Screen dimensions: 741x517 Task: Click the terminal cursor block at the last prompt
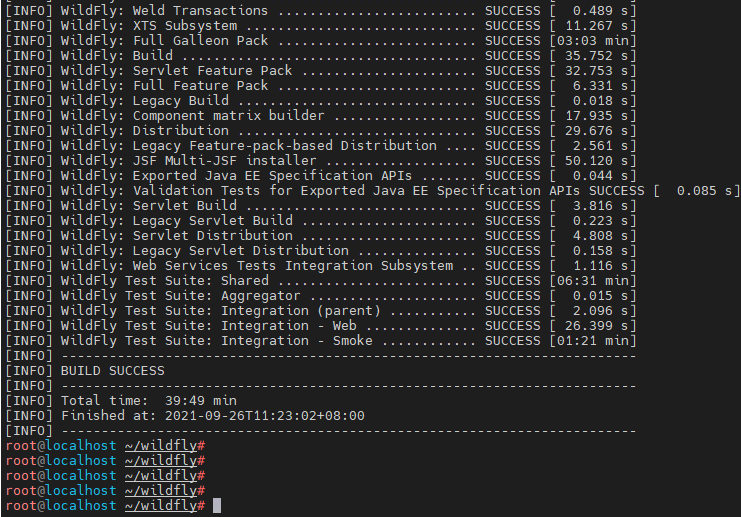217,506
